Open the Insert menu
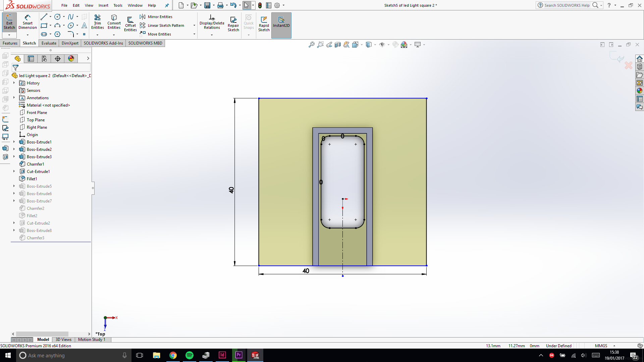 pos(103,5)
